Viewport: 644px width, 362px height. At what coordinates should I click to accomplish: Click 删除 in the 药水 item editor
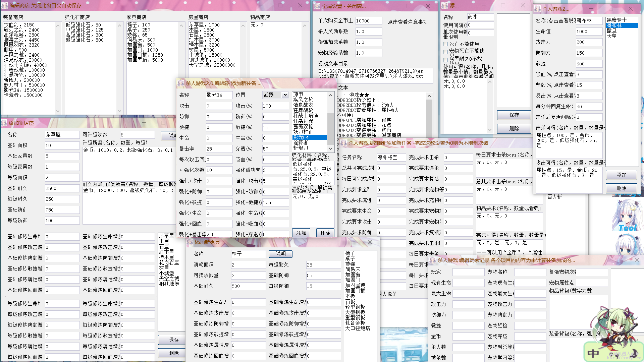[514, 128]
